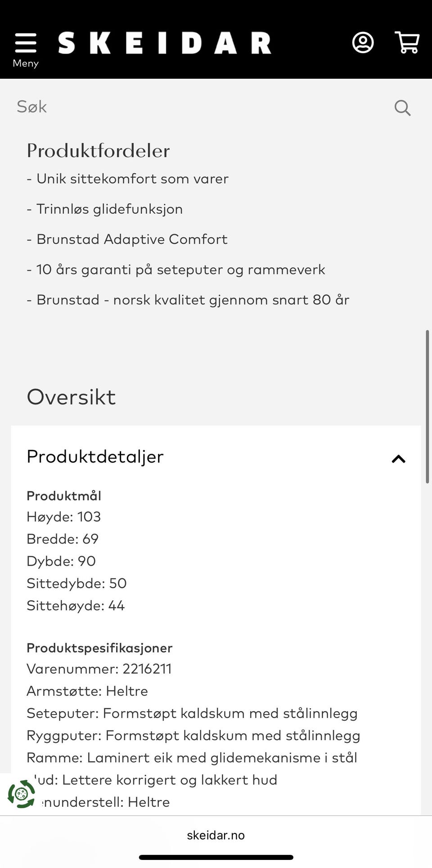Click the Produktdetaljer heading

coord(95,456)
